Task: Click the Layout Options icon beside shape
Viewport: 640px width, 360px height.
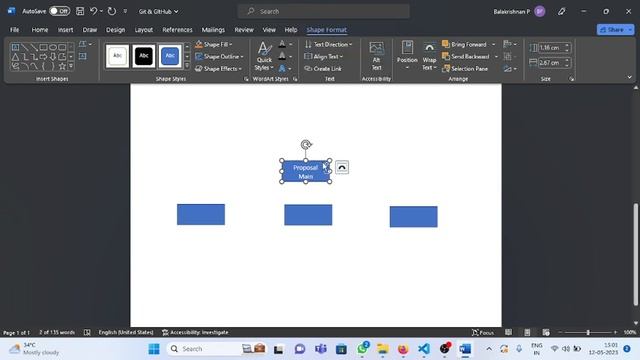Action: tap(342, 167)
